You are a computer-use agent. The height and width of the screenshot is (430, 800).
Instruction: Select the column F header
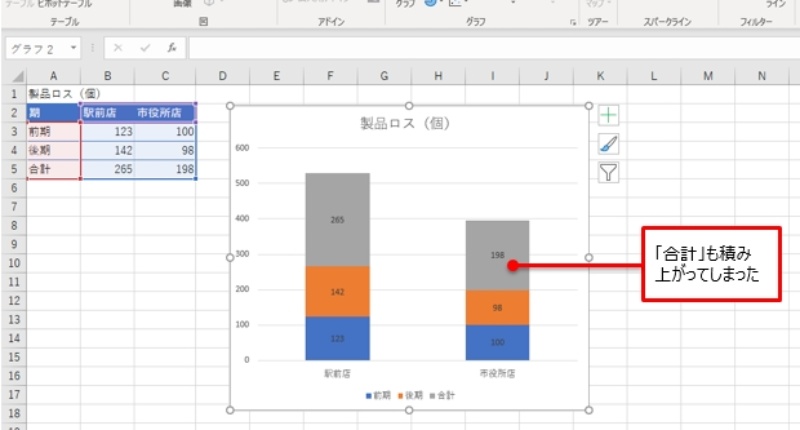(x=329, y=77)
